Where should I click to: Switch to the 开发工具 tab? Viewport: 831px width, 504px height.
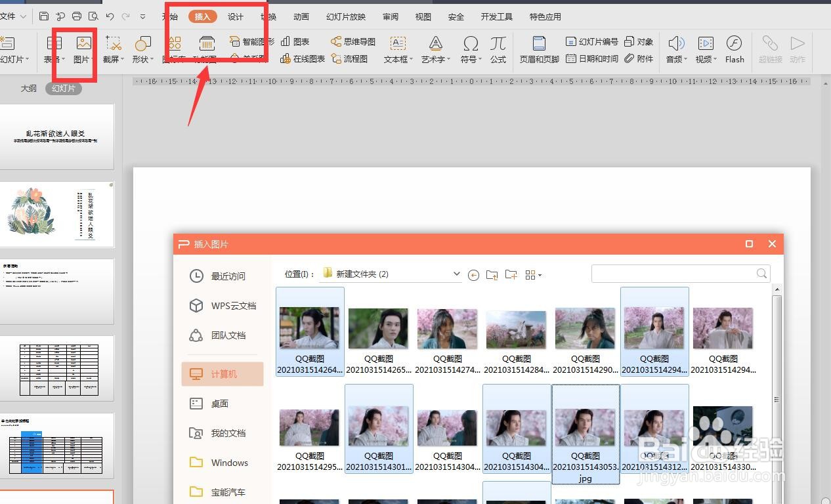(497, 17)
